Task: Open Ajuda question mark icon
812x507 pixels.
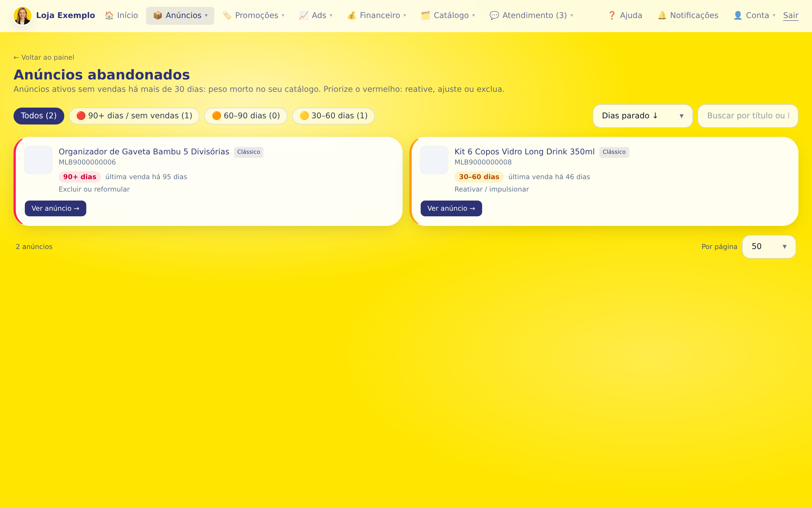Action: [612, 15]
